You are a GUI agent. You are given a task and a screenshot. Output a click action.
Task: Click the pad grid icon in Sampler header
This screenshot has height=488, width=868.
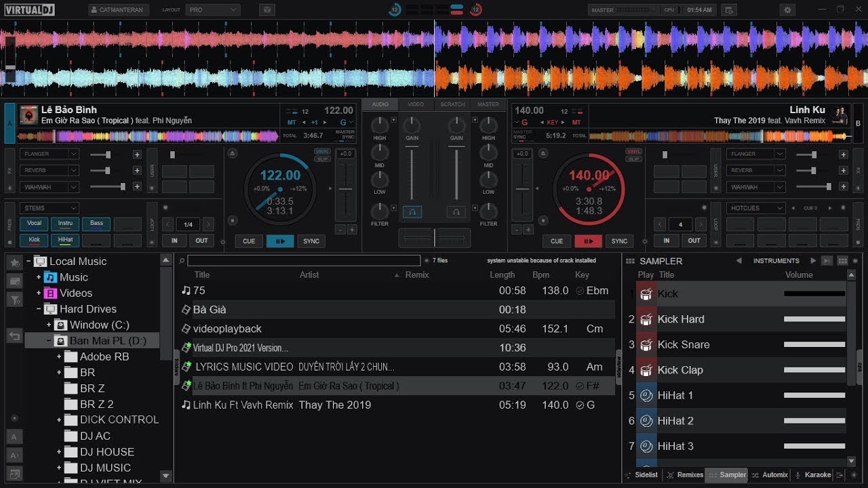tap(842, 260)
